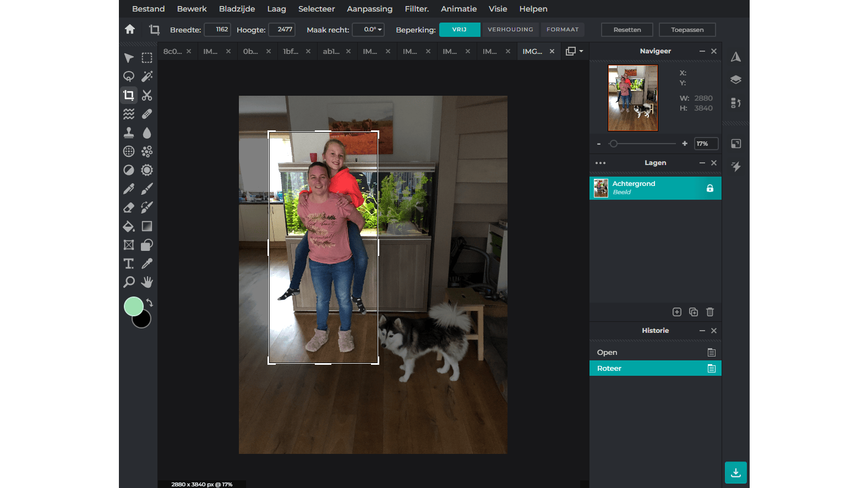The height and width of the screenshot is (488, 868).
Task: Click the Resetten button
Action: (627, 30)
